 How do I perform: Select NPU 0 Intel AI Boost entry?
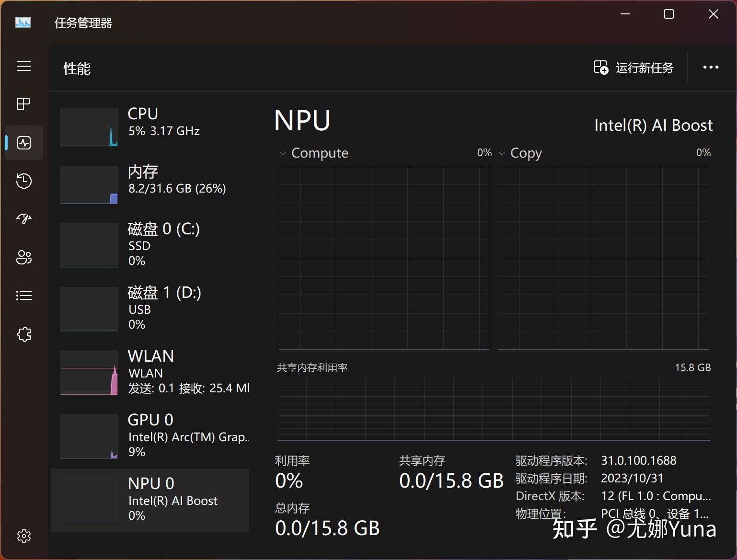pos(150,500)
